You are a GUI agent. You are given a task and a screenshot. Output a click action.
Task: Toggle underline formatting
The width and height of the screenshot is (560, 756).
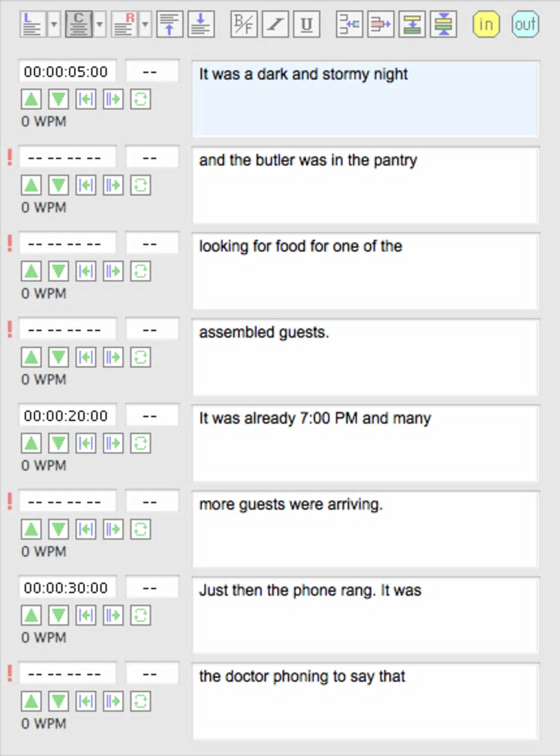pos(306,24)
